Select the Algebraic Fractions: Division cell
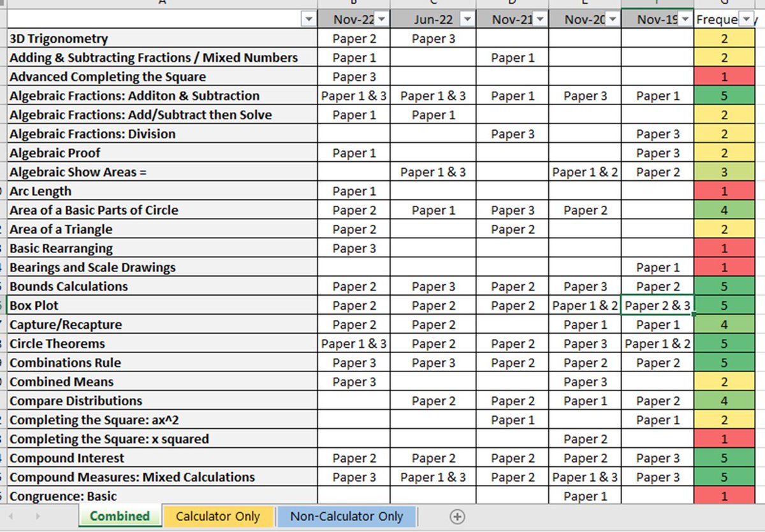The width and height of the screenshot is (765, 532). [163, 134]
